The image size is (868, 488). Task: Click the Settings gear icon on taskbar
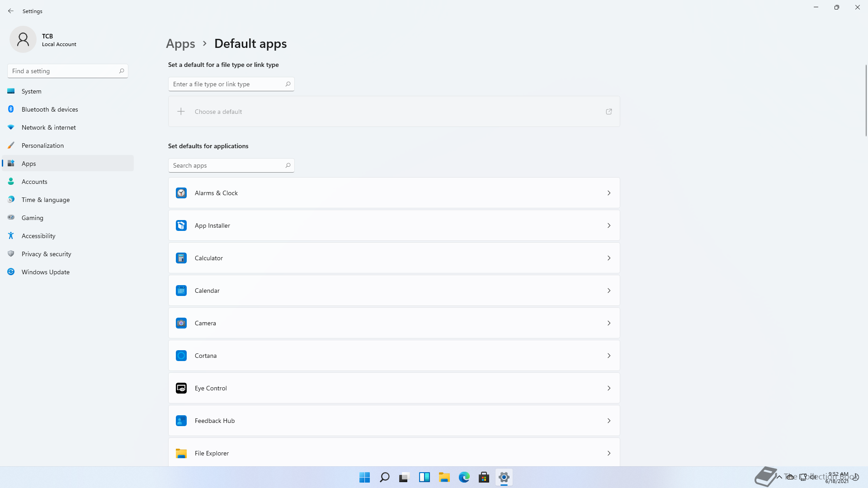tap(504, 477)
